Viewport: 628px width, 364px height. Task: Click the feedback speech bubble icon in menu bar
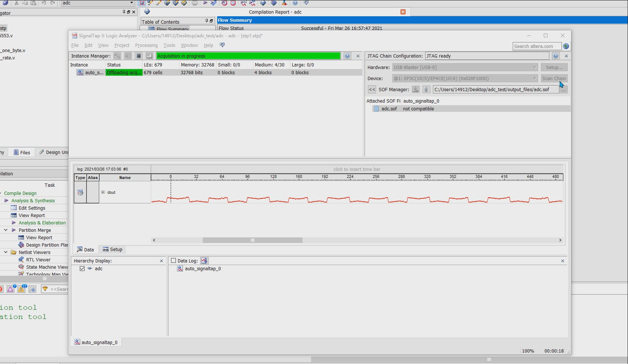point(222,45)
